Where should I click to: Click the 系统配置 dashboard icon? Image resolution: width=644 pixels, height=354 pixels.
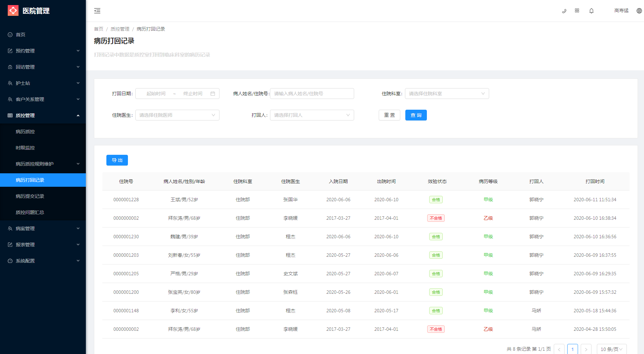pyautogui.click(x=10, y=261)
